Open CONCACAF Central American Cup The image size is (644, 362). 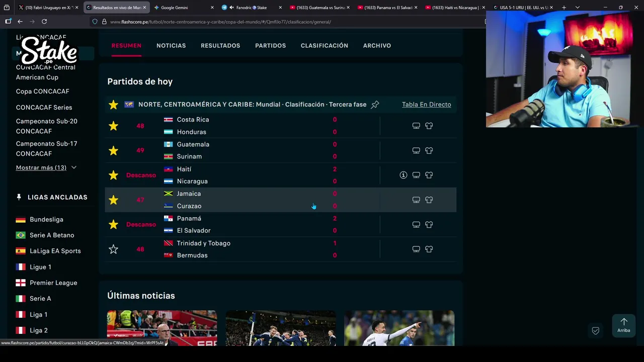click(45, 72)
